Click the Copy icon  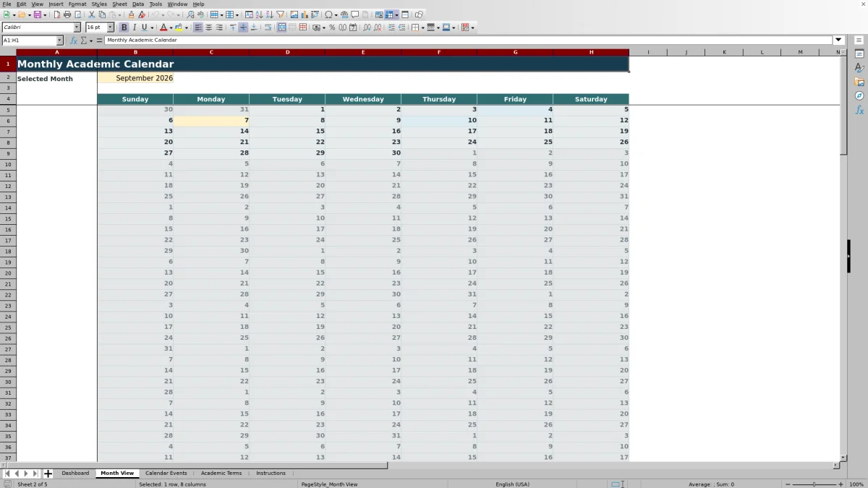pyautogui.click(x=102, y=14)
